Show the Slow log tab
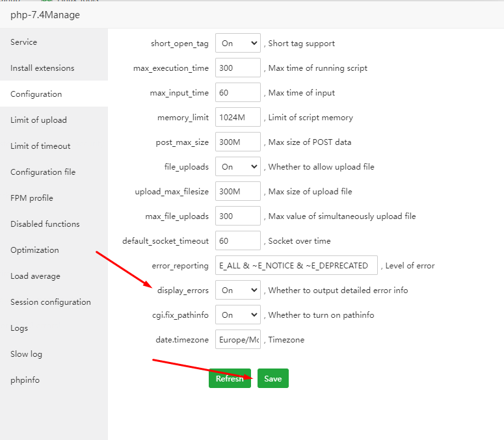This screenshot has width=504, height=440. click(x=26, y=354)
